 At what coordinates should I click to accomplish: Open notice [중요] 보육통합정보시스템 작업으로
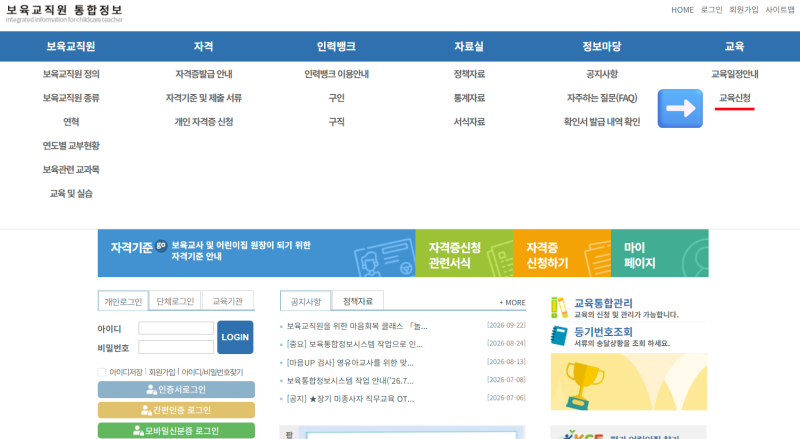[354, 345]
